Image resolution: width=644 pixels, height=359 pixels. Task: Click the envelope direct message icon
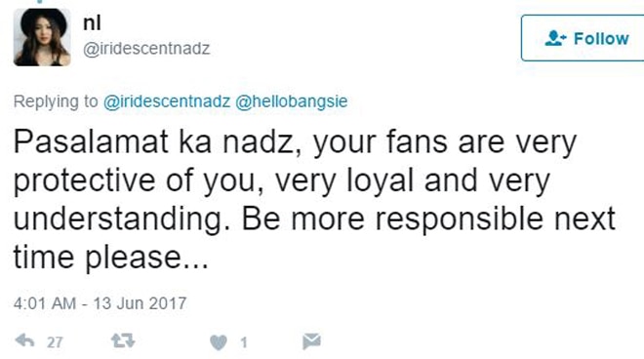[x=311, y=341]
